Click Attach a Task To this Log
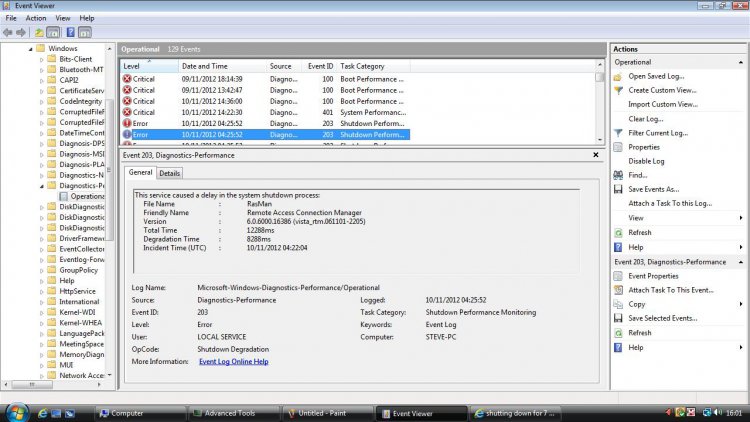The image size is (750, 422). 670,203
